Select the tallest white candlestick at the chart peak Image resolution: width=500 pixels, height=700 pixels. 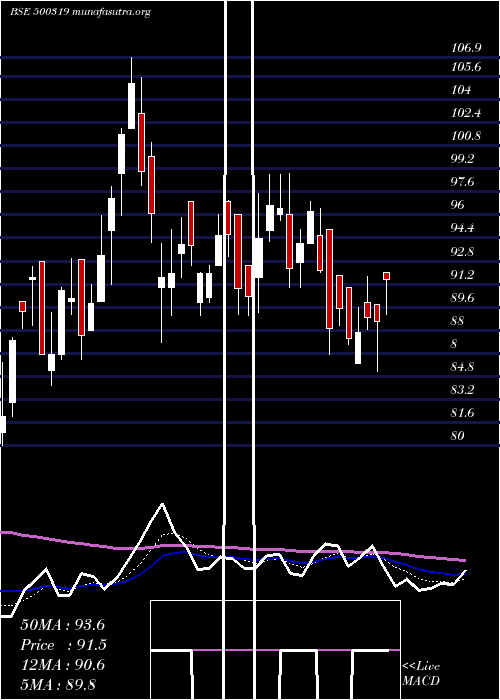point(131,106)
